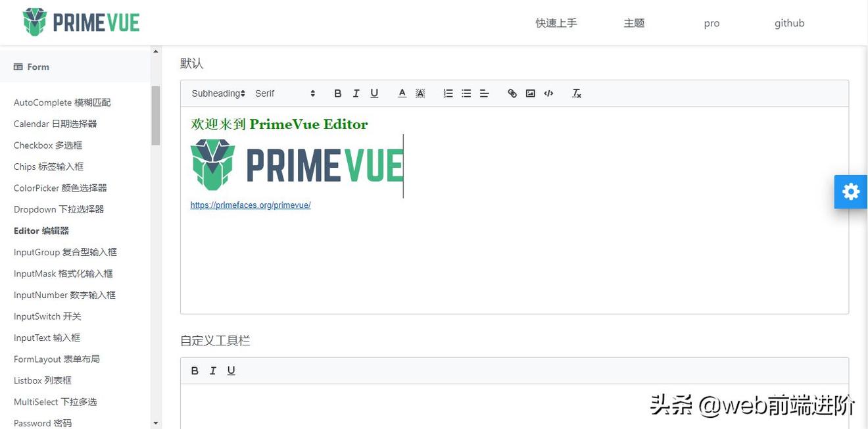
Task: Open the 快速上手 menu item
Action: [x=556, y=22]
